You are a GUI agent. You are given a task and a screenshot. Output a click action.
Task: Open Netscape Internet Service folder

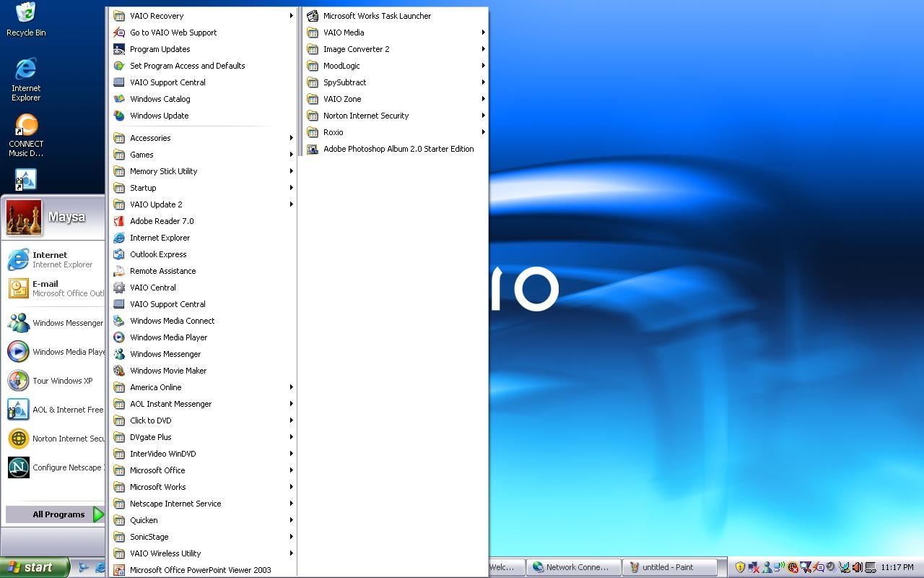click(x=203, y=504)
